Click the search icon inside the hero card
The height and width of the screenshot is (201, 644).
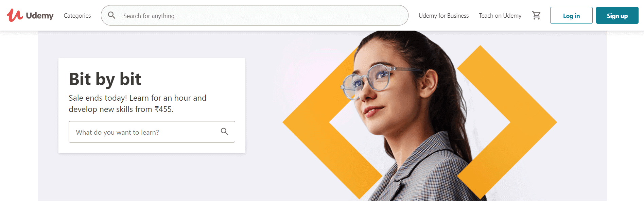(224, 132)
